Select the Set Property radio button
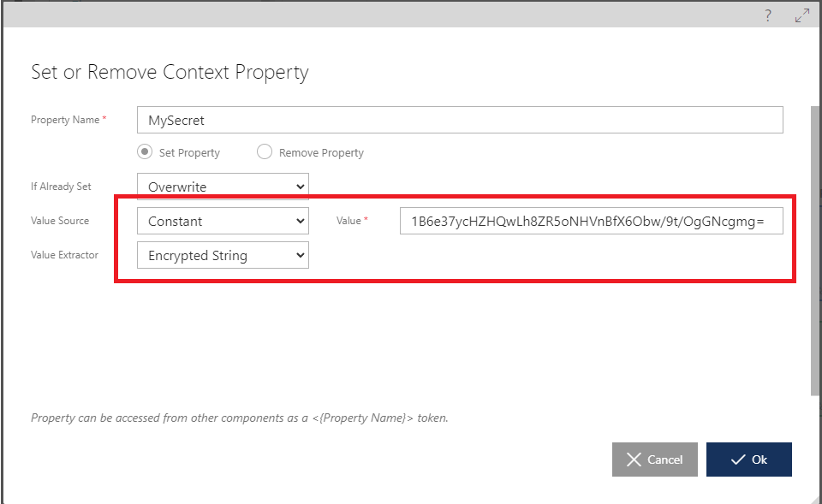 (x=145, y=152)
